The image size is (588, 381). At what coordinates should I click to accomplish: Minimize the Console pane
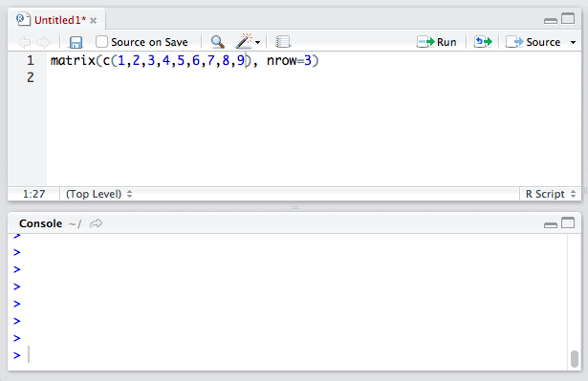(550, 224)
